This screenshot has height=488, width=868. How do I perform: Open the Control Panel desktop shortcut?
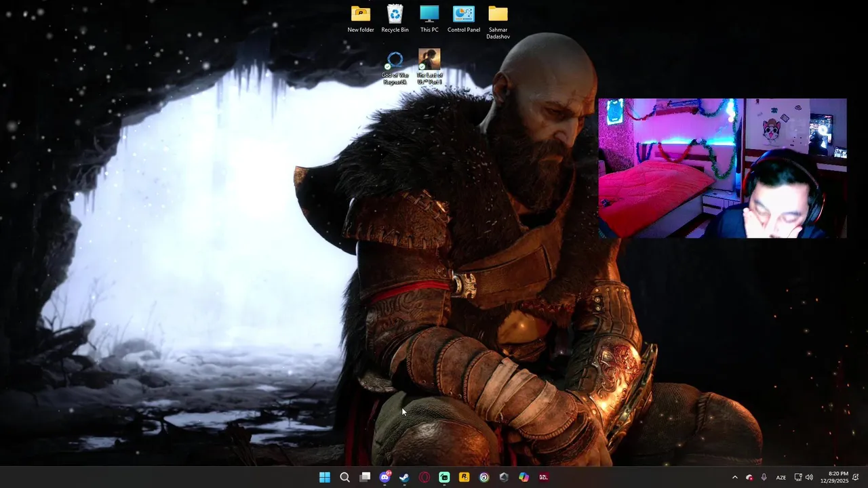(x=464, y=19)
